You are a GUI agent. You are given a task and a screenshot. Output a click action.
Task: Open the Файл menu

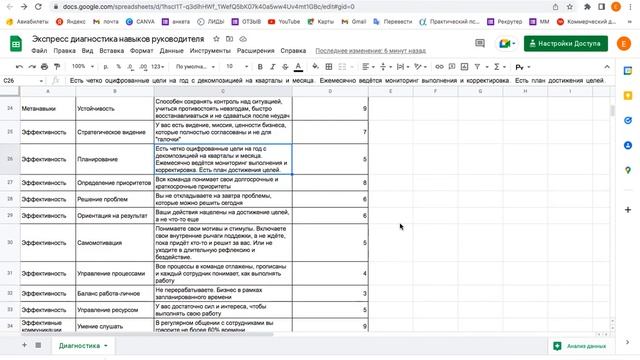tap(39, 51)
